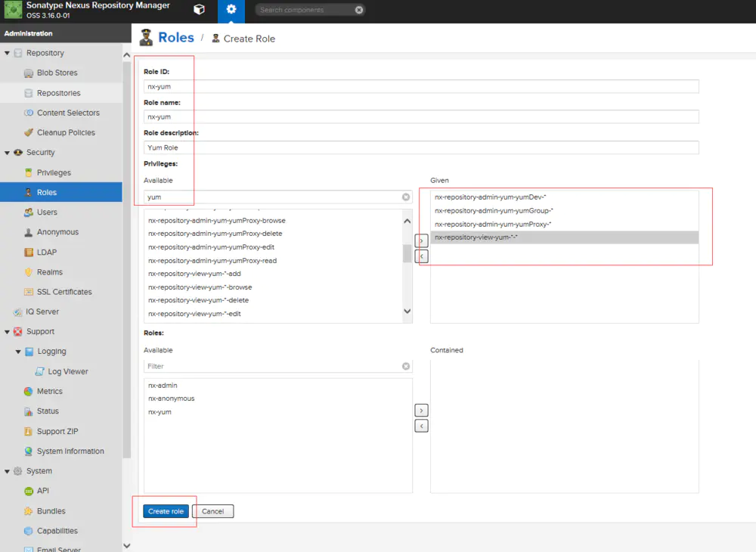Clear the Roles Filter field
The height and width of the screenshot is (552, 756).
(406, 367)
